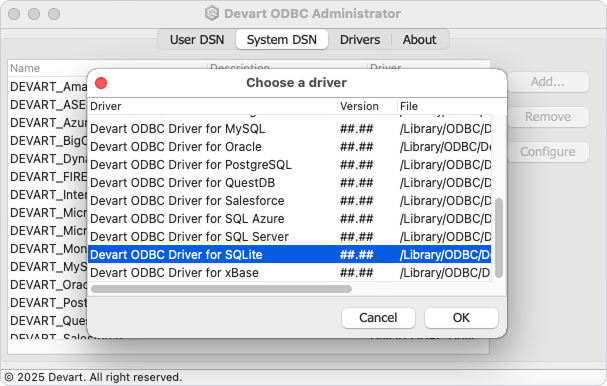Select Devart ODBC Driver for SQL Server
Image resolution: width=607 pixels, height=386 pixels.
289,237
